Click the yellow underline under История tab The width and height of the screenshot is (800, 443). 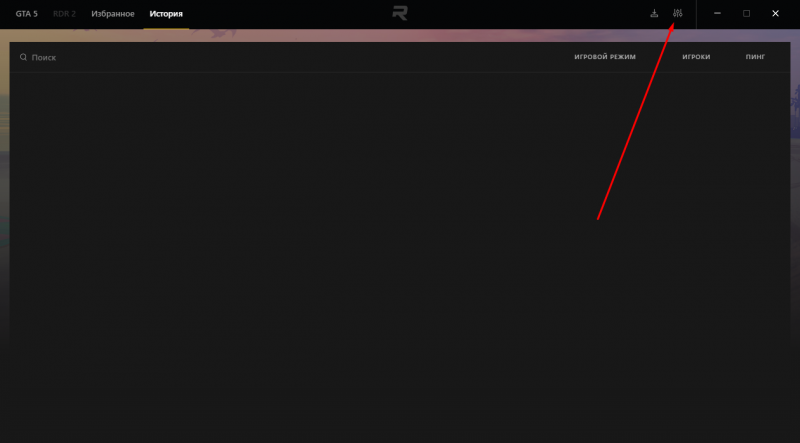(x=166, y=27)
